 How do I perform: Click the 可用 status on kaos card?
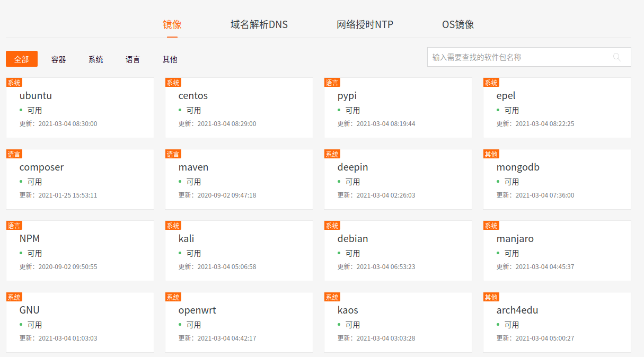pos(353,325)
